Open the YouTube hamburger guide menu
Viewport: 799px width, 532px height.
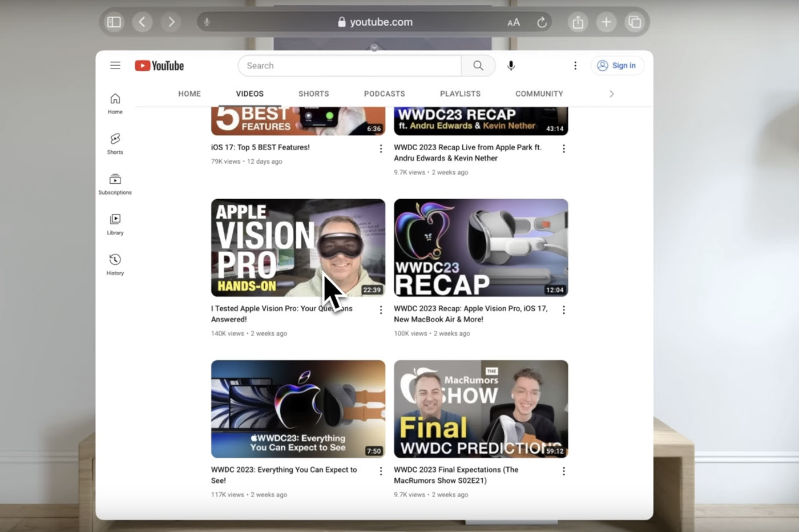(x=115, y=66)
